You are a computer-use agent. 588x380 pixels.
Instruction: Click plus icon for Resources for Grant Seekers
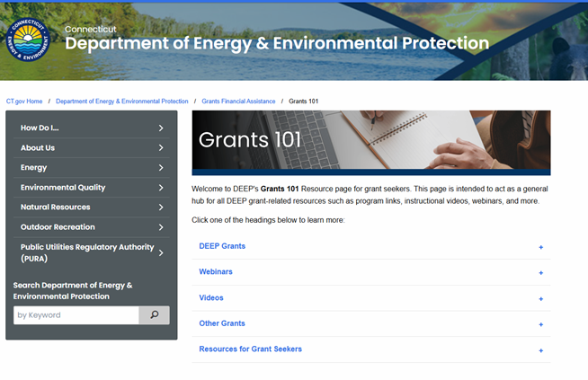[x=540, y=350]
